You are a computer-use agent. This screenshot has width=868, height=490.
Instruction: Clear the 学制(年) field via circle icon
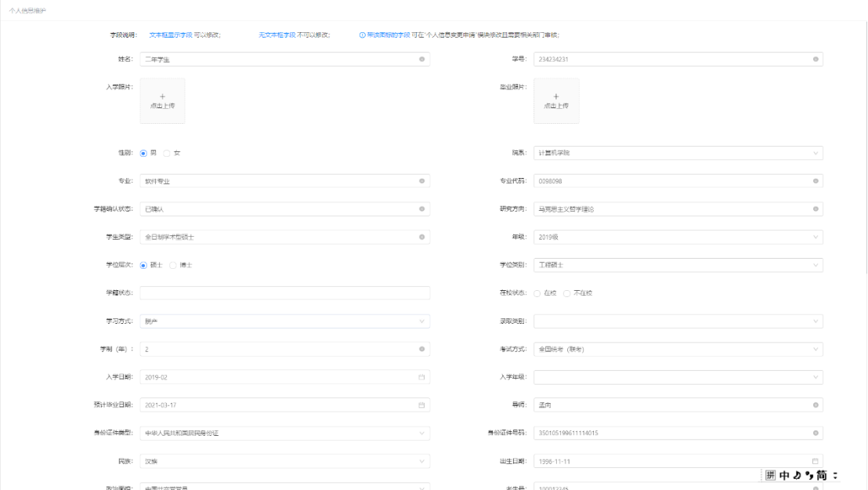point(421,349)
